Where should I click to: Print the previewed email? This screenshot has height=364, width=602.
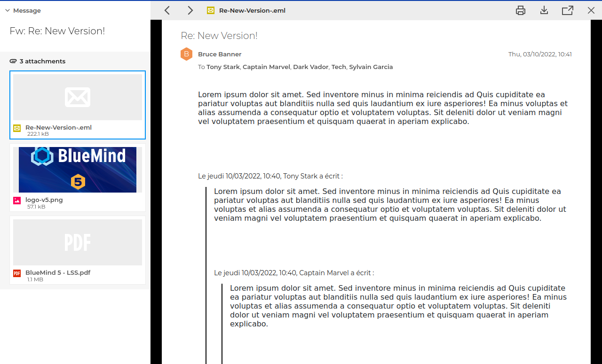coord(521,10)
